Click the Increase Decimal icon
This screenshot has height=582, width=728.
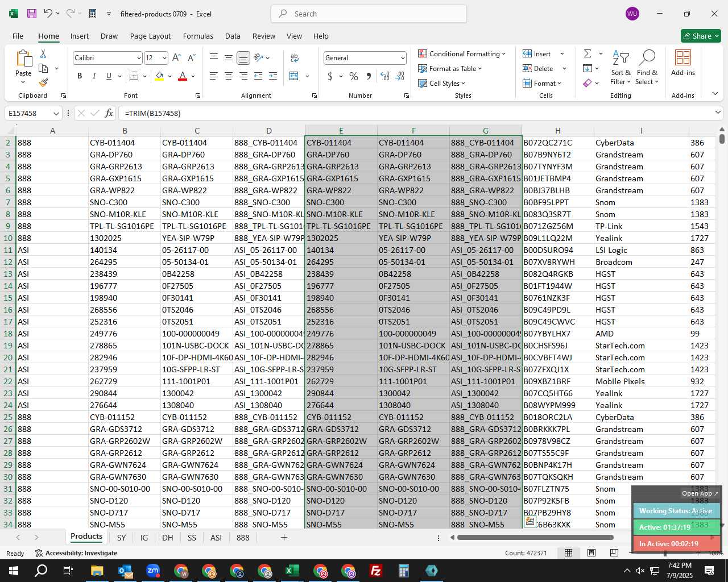(x=385, y=76)
